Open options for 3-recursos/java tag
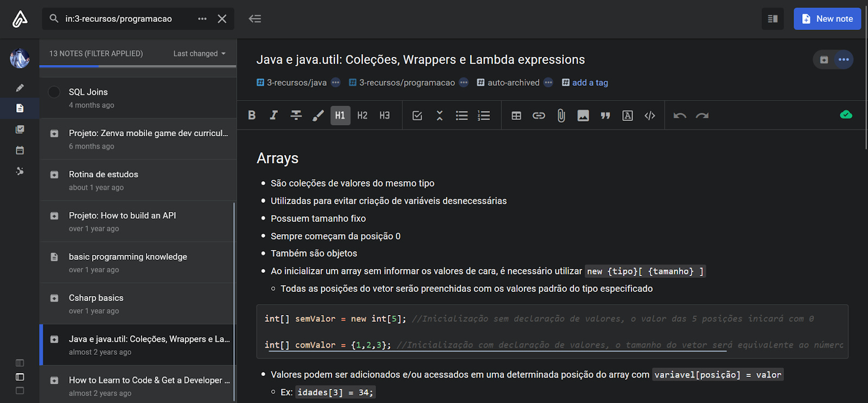Screen dimensions: 868x403 (336, 82)
